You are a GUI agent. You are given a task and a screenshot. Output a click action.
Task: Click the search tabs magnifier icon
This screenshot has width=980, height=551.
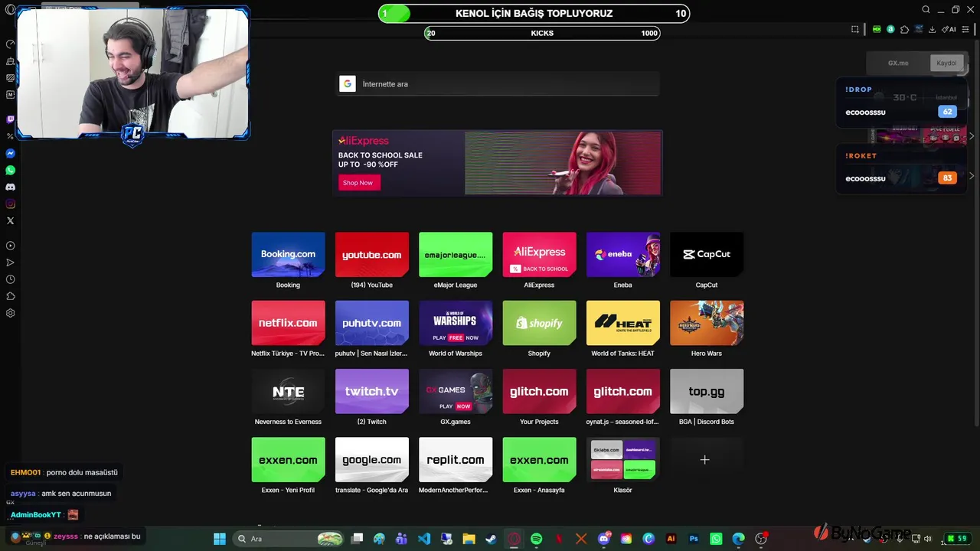click(926, 10)
